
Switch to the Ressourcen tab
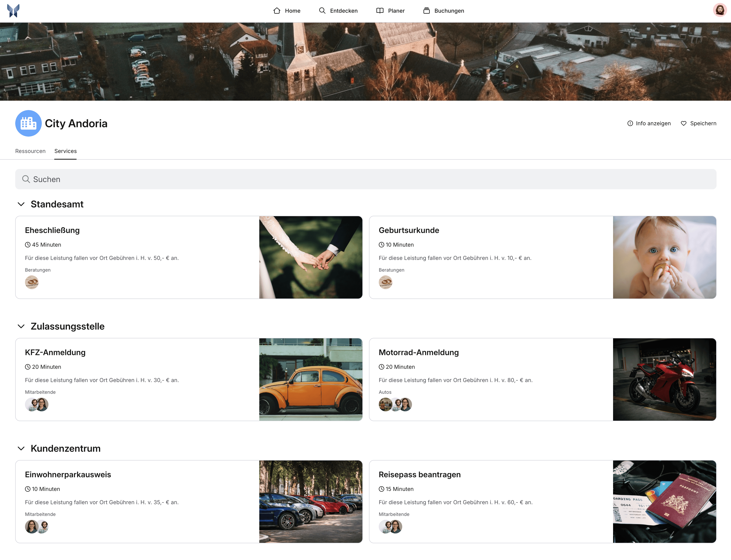pos(30,151)
